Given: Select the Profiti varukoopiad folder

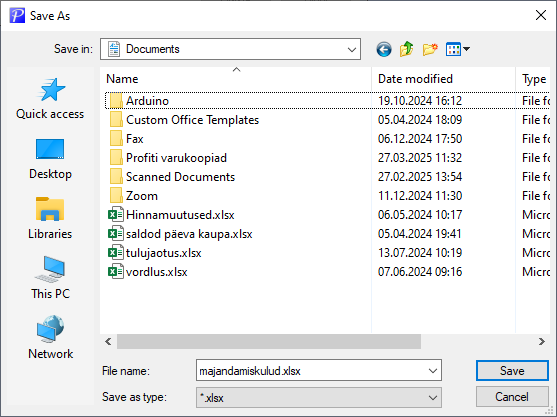Looking at the screenshot, I should click(x=168, y=158).
